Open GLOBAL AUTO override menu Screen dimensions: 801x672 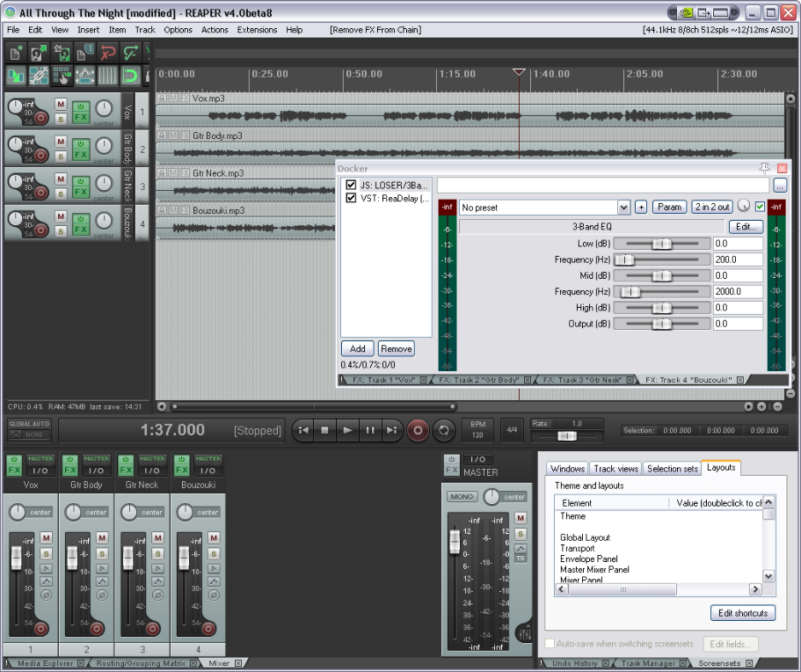pos(30,429)
